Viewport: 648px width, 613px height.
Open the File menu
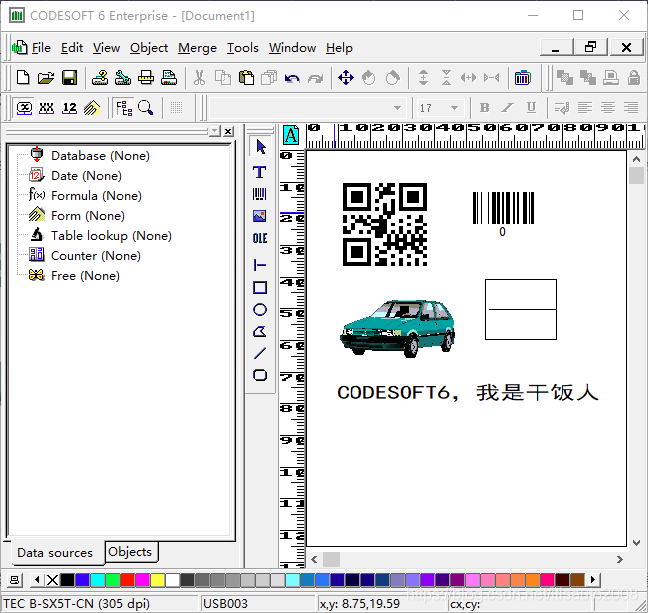click(x=41, y=48)
